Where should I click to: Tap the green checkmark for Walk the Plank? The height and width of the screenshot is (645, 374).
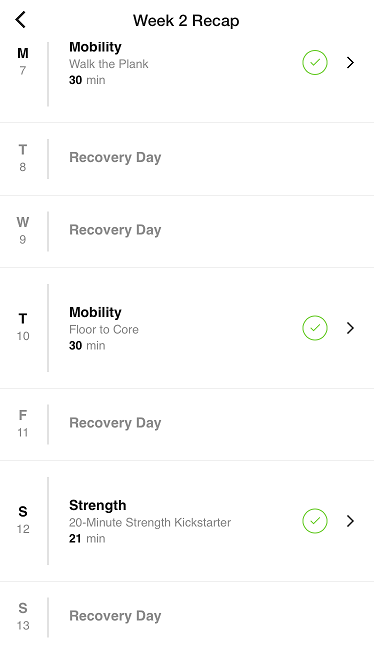[x=315, y=63]
